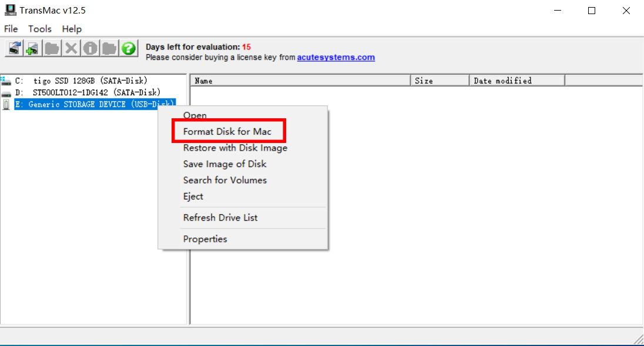Select the E: Generic STORAGE DEVICE entry
This screenshot has width=644, height=346.
[95, 105]
